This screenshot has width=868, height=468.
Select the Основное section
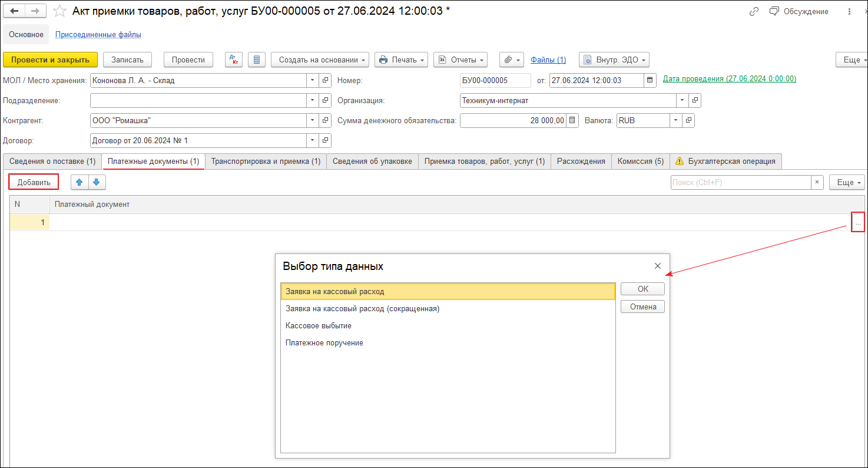pyautogui.click(x=26, y=35)
